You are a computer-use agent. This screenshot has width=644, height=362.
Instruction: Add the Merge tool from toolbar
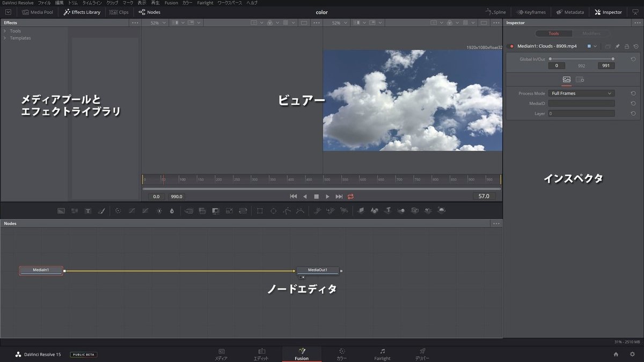pyautogui.click(x=189, y=211)
